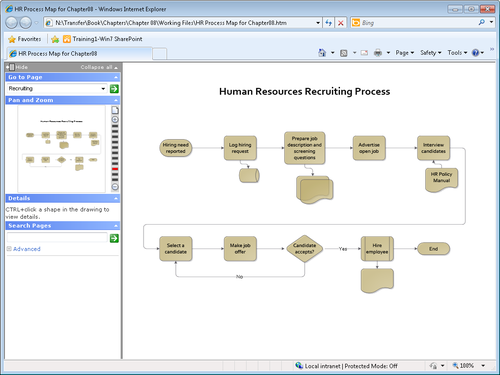Click the red Stop loading icon
The width and height of the screenshot is (500, 375).
coord(341,23)
